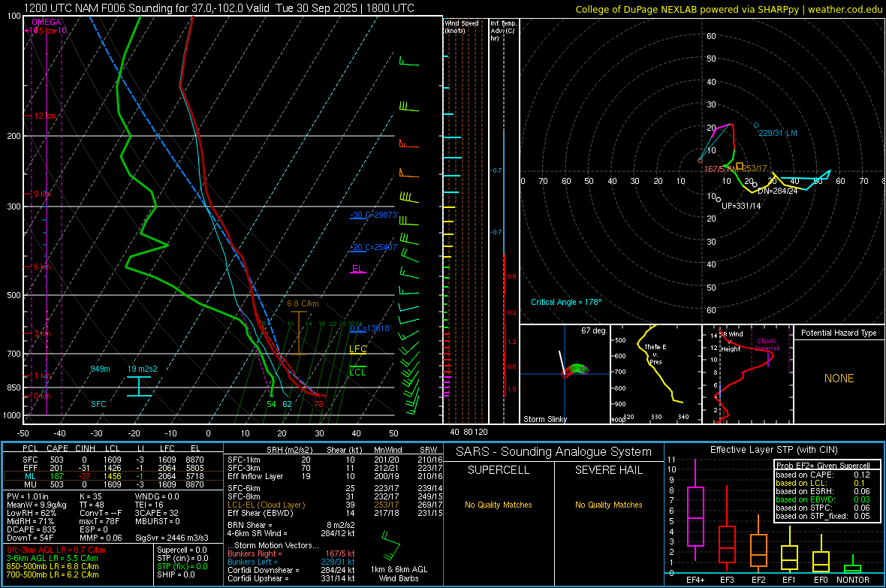Click the 'Prob EF2+ Given Supercell' legend header
This screenshot has height=588, width=886.
(x=823, y=466)
